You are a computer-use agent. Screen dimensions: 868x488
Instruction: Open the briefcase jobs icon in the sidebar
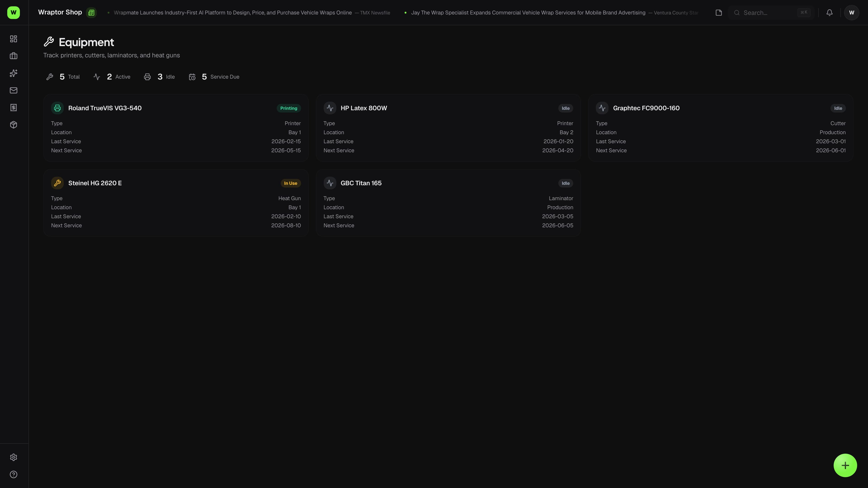[x=14, y=56]
